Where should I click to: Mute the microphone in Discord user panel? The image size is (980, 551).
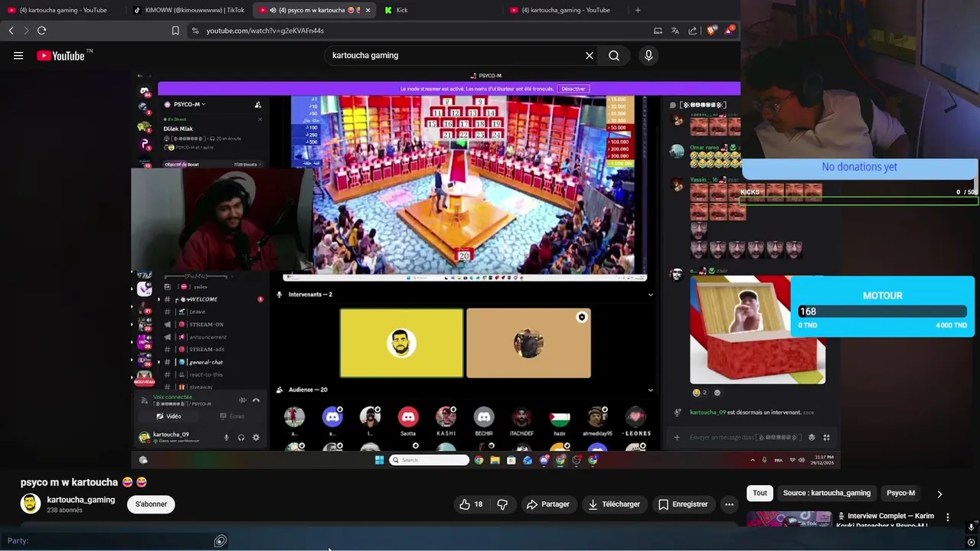226,437
